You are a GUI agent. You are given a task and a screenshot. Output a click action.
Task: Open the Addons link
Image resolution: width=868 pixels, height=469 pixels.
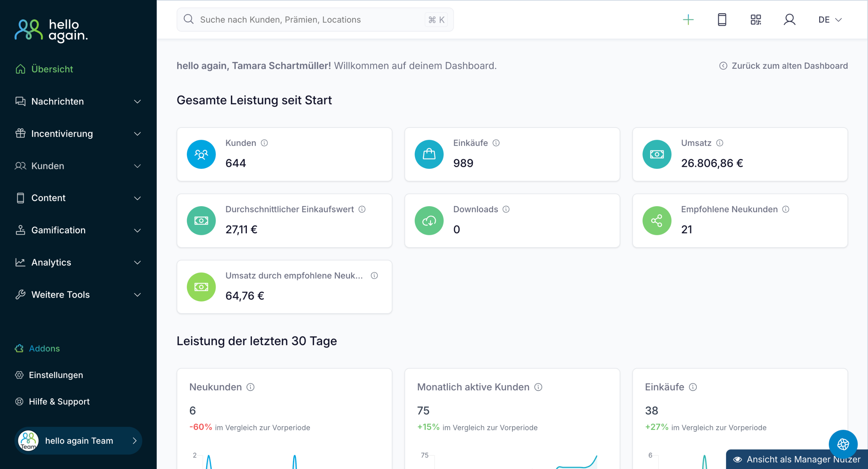44,349
